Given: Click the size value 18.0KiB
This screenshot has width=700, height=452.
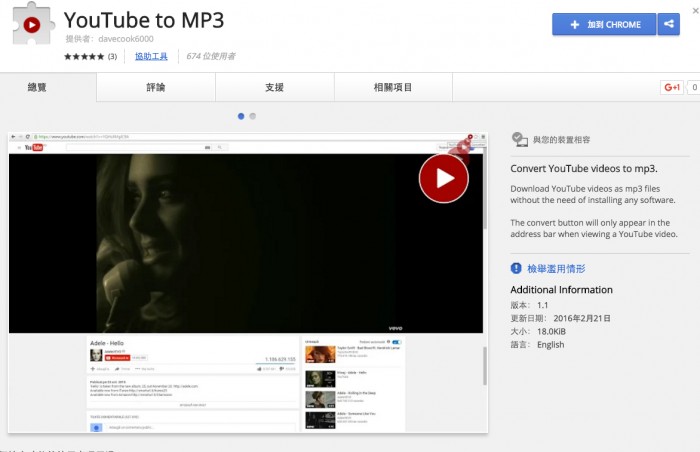Looking at the screenshot, I should 551,331.
